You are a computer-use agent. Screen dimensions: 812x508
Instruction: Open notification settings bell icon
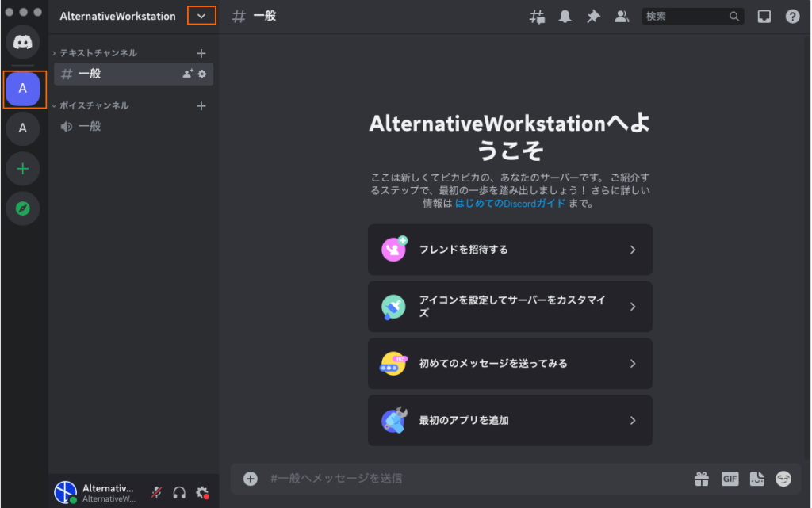tap(565, 17)
